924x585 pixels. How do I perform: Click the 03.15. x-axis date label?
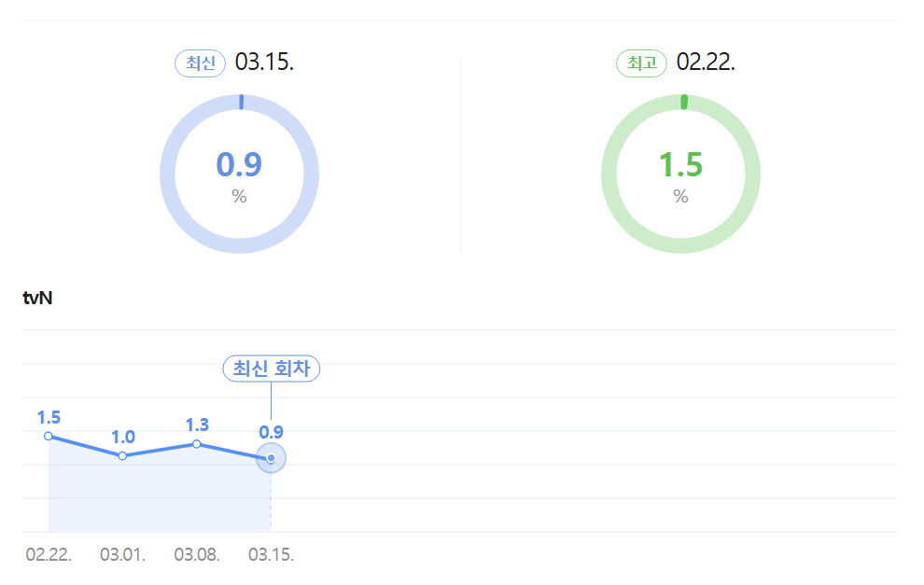271,555
